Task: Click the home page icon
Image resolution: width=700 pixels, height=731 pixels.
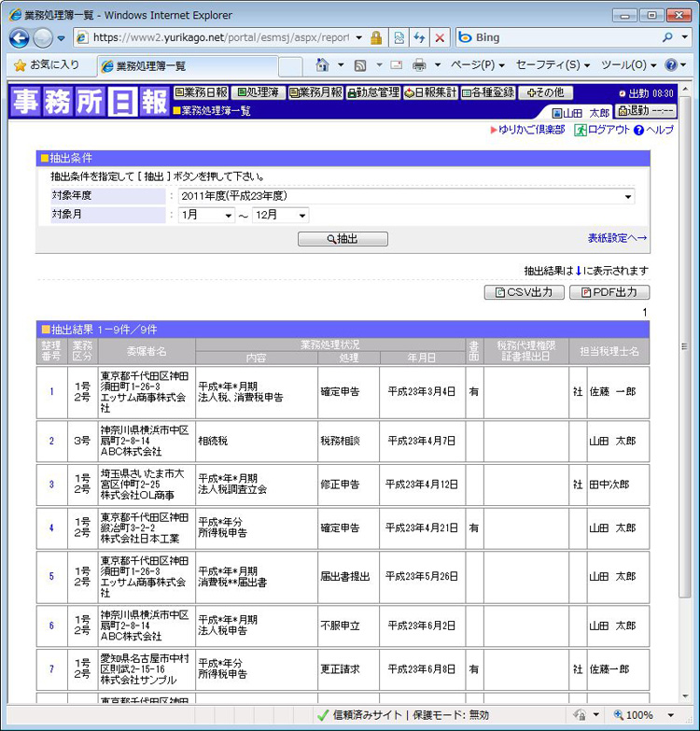Action: (323, 65)
